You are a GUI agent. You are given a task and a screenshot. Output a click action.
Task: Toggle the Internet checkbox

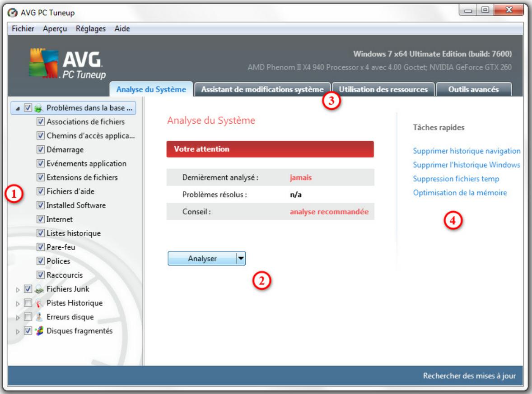point(40,219)
